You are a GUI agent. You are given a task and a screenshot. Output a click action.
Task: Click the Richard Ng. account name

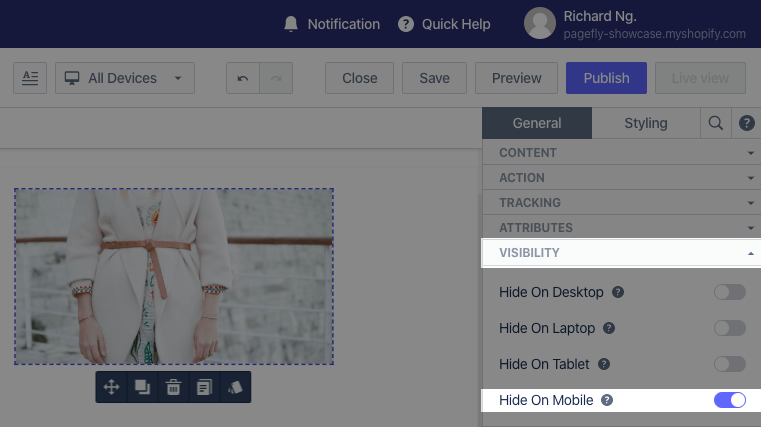(600, 16)
